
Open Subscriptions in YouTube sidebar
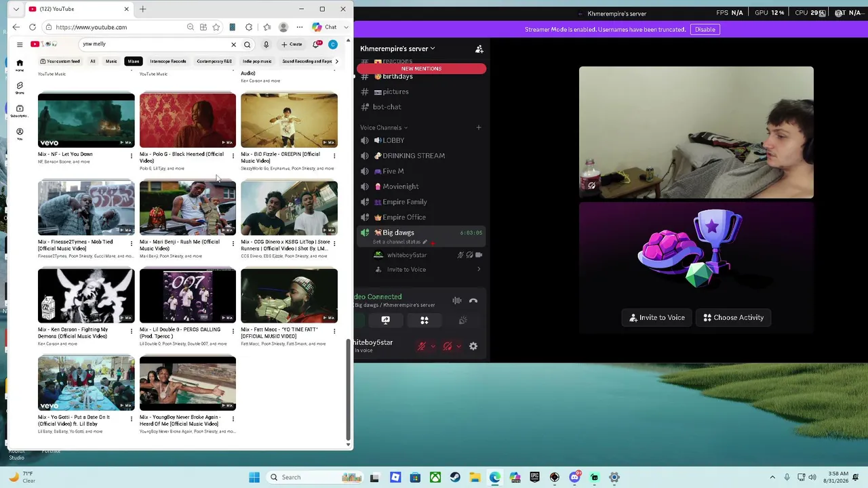coord(20,110)
